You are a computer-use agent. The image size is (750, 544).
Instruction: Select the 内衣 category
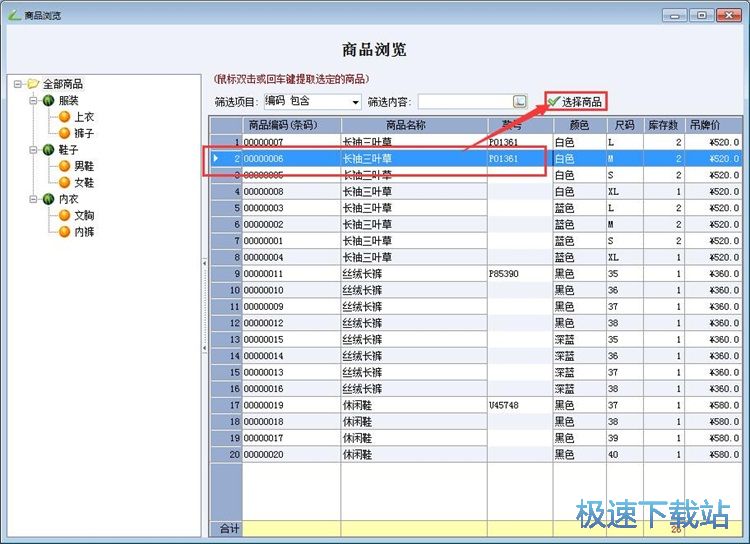68,199
